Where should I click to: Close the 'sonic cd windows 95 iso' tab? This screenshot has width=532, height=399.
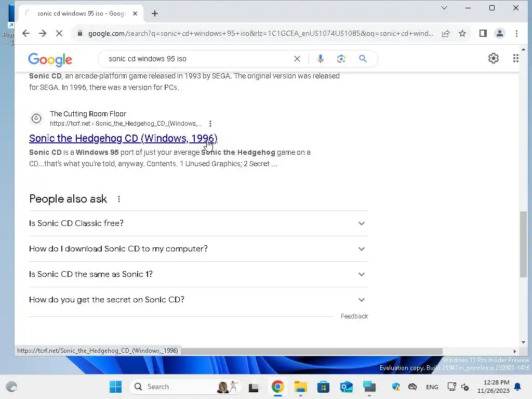coord(135,14)
